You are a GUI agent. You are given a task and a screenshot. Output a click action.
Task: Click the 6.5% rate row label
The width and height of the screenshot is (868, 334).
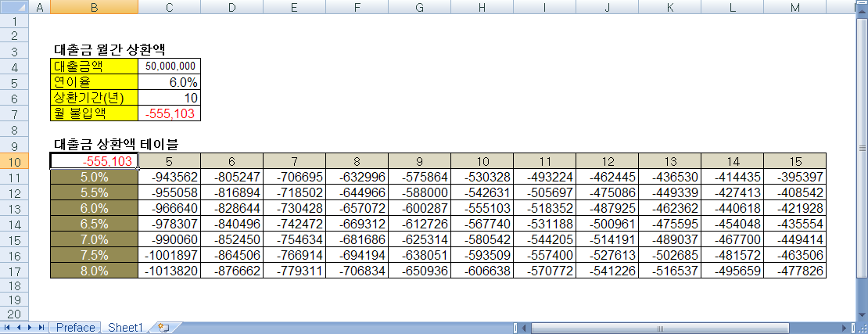(x=94, y=224)
